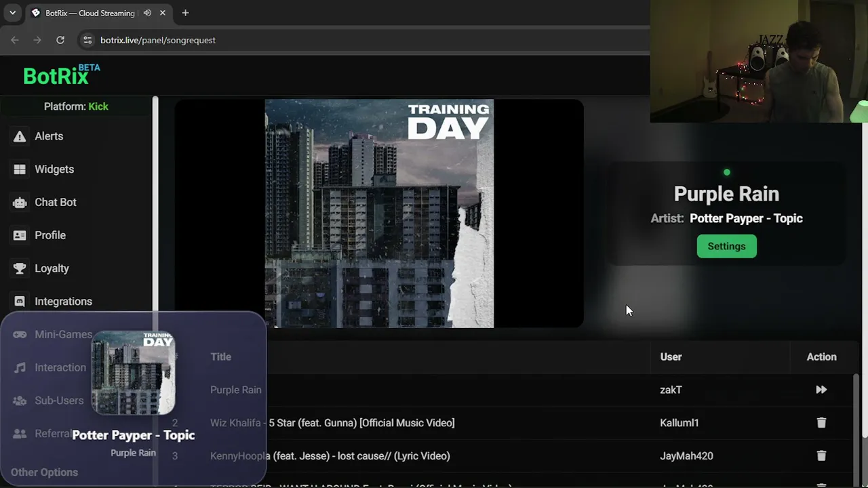Click the KennyHoopla lost cause song title
This screenshot has height=488, width=868.
pos(330,456)
